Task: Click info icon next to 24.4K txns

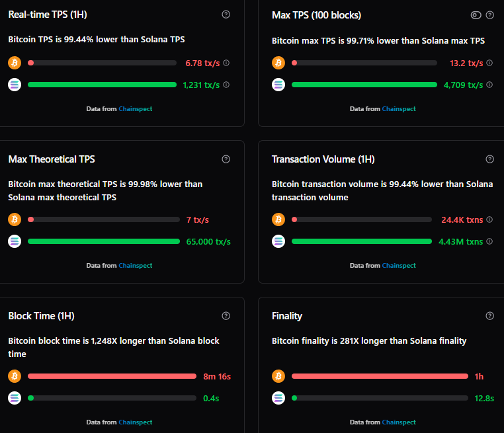Action: point(489,220)
